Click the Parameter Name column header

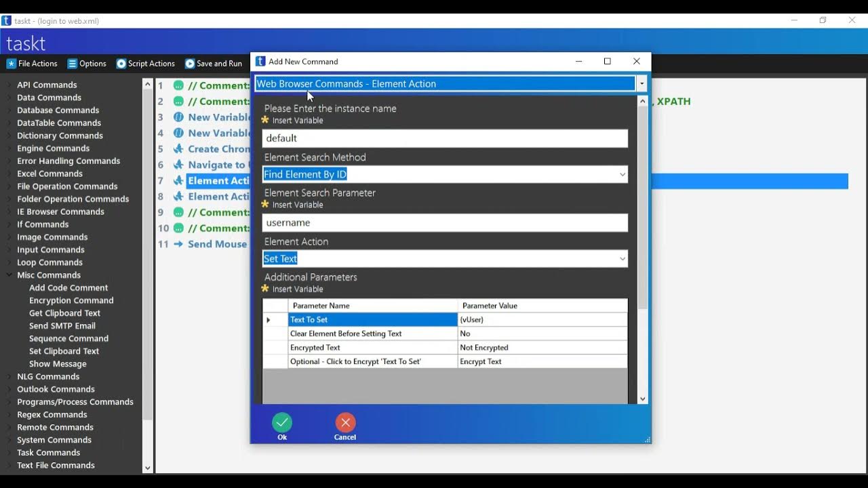[373, 306]
